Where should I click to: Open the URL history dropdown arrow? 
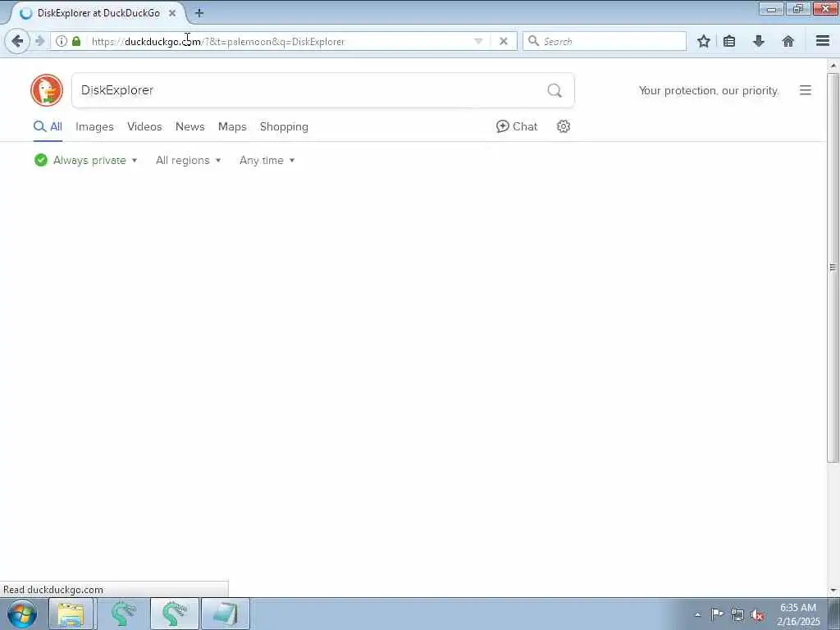(478, 41)
